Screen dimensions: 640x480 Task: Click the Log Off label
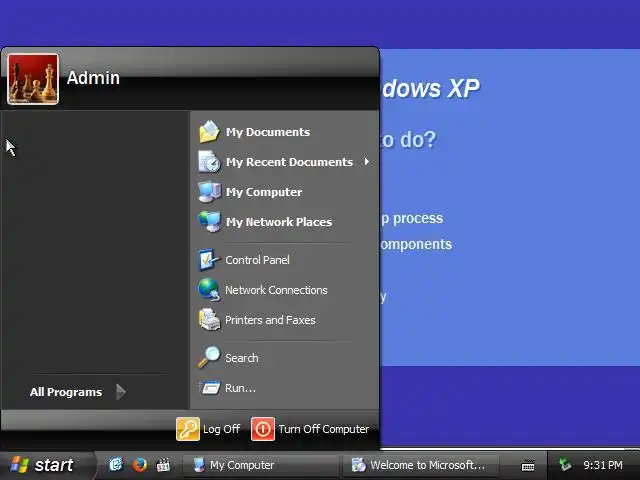221,429
